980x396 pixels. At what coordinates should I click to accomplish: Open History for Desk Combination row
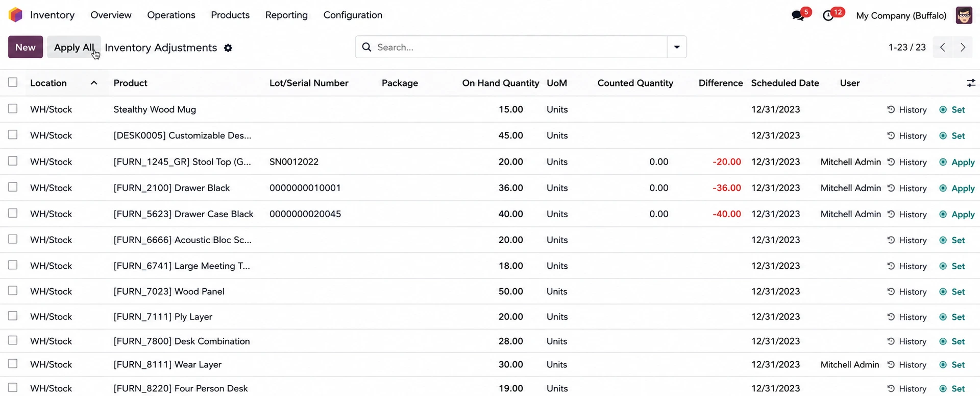pos(907,341)
